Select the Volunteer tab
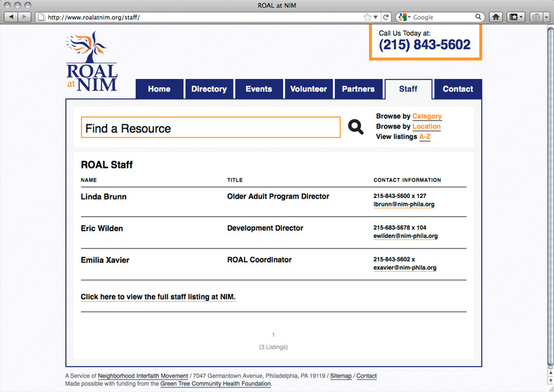Image resolution: width=554 pixels, height=392 pixels. pyautogui.click(x=309, y=89)
